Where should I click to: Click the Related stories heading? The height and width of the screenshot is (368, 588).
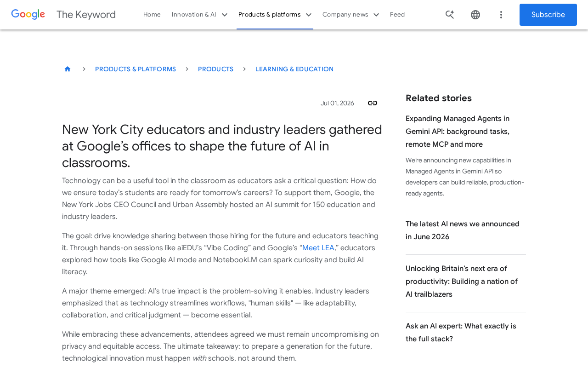tap(439, 98)
